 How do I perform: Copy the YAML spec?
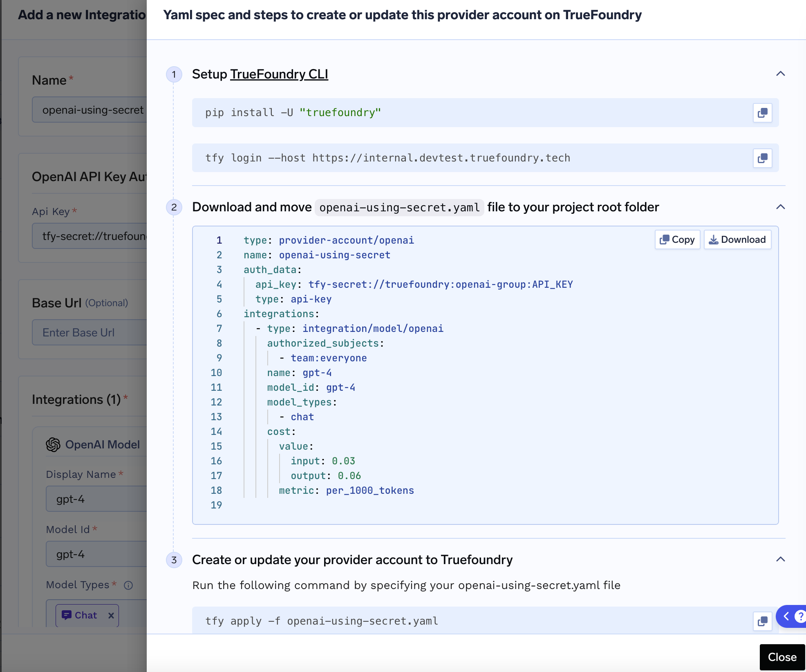pyautogui.click(x=677, y=240)
